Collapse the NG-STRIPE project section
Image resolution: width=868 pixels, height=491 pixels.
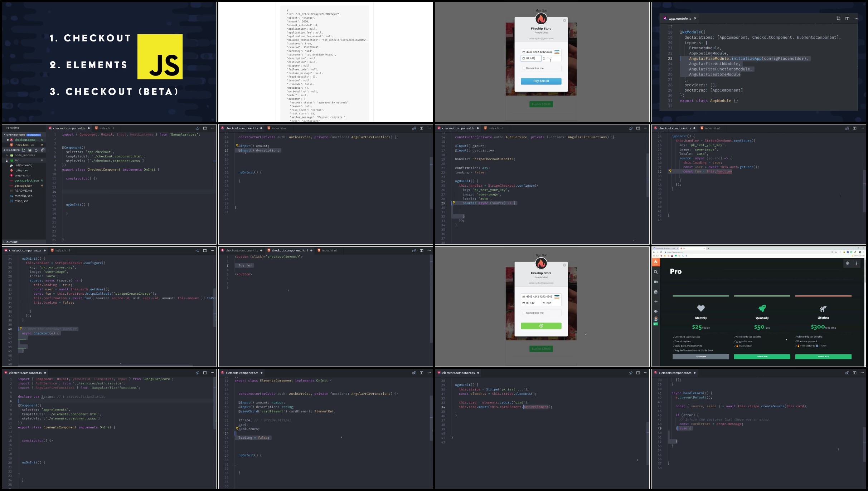click(5, 150)
